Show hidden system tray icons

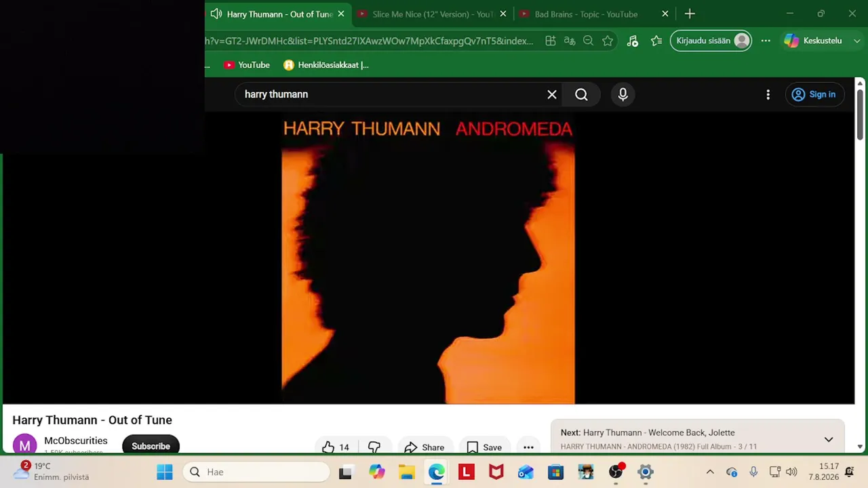pyautogui.click(x=710, y=472)
